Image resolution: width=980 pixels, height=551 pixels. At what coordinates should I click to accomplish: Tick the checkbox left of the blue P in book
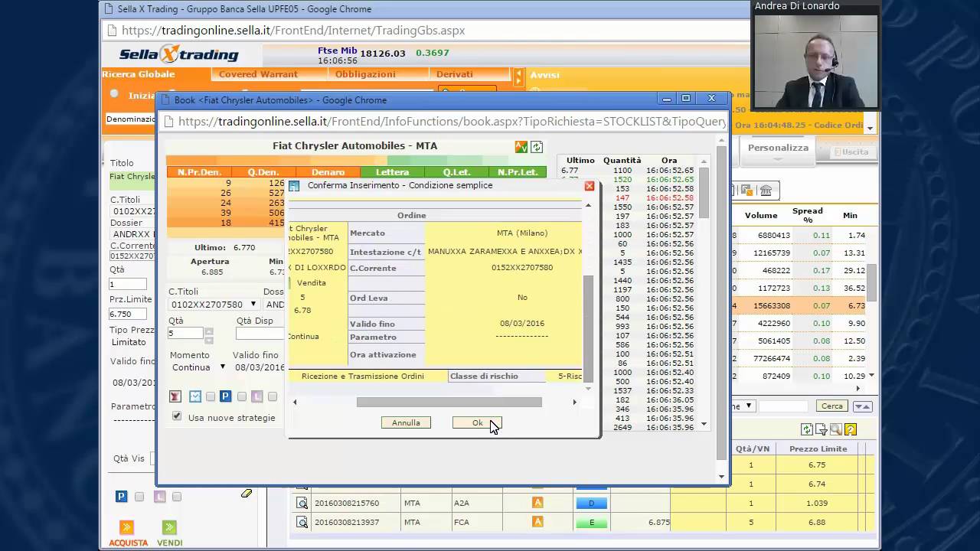(211, 396)
